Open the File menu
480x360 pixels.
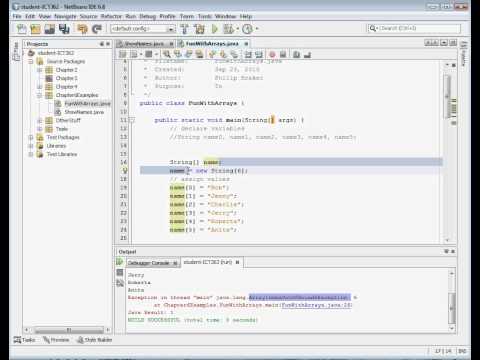(x=17, y=16)
